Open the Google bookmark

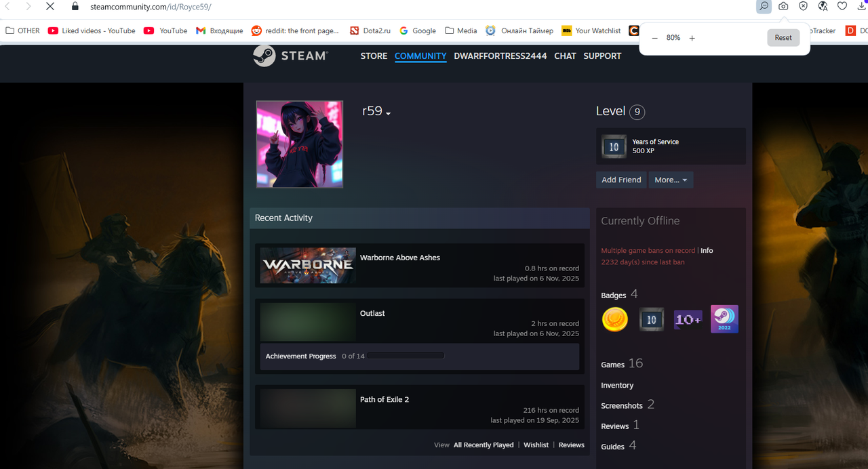418,30
